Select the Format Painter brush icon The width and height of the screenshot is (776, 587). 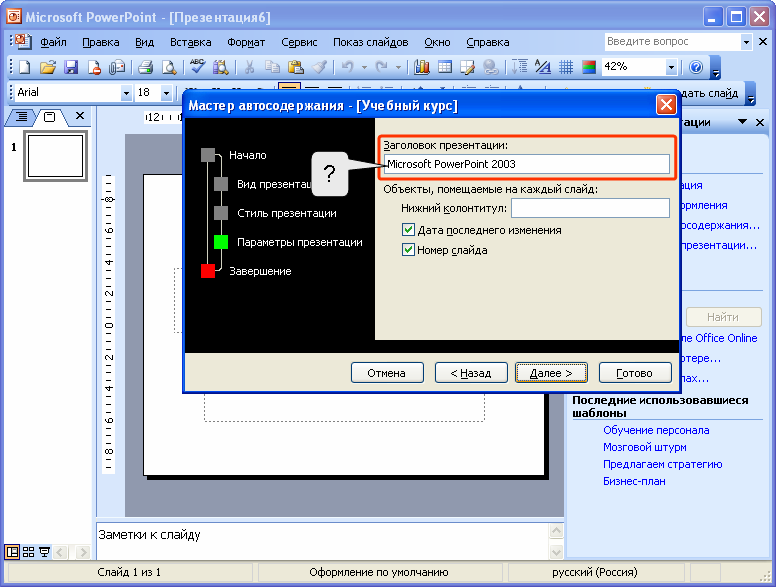tap(319, 67)
